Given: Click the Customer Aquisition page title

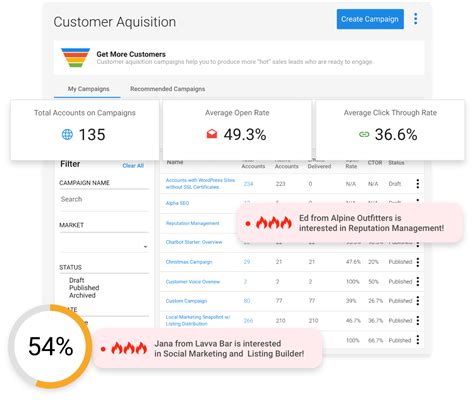Looking at the screenshot, I should point(115,22).
